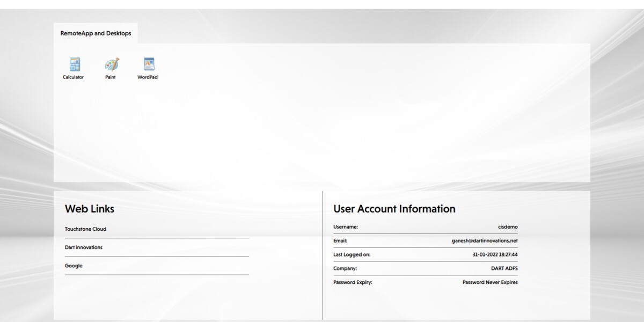Click the Web Links heading

tap(90, 209)
